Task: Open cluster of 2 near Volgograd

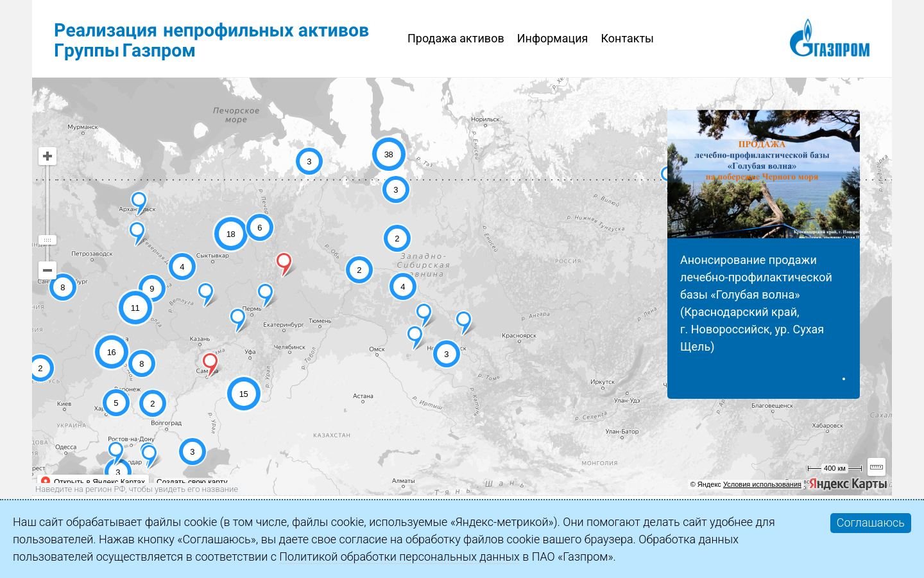Action: pyautogui.click(x=152, y=403)
